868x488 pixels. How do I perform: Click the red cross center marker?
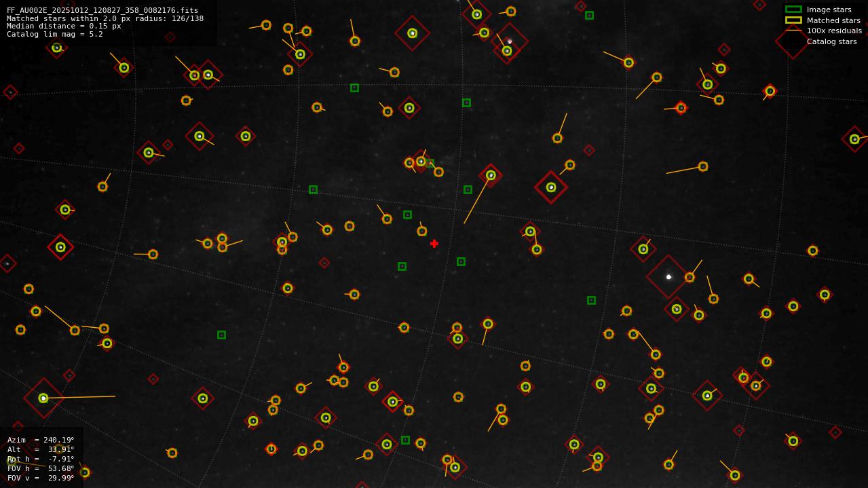(x=434, y=244)
